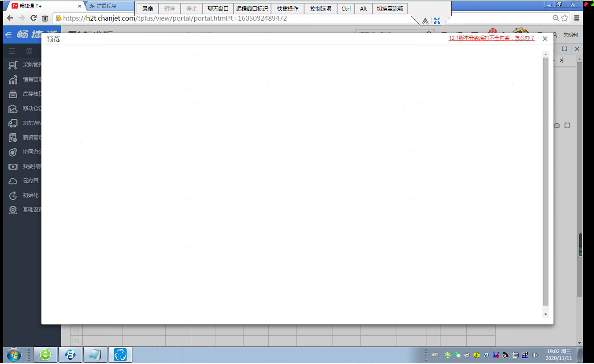
Task: Click the user name 朱明利
Action: click(570, 35)
